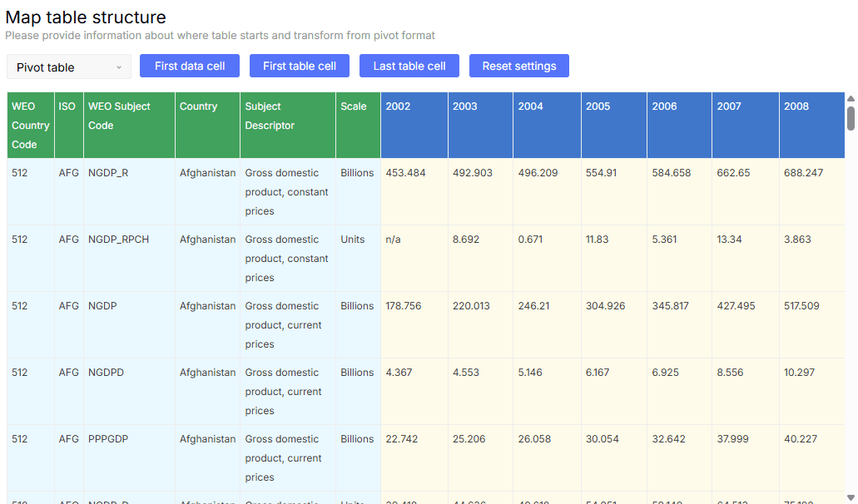Click the data cell 517.509
Screen dimensions: 858x504
point(812,324)
